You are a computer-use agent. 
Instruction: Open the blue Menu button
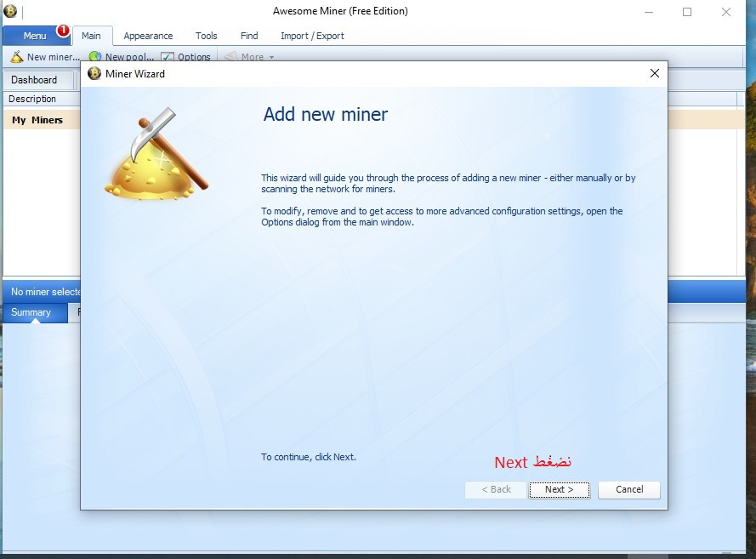(35, 36)
